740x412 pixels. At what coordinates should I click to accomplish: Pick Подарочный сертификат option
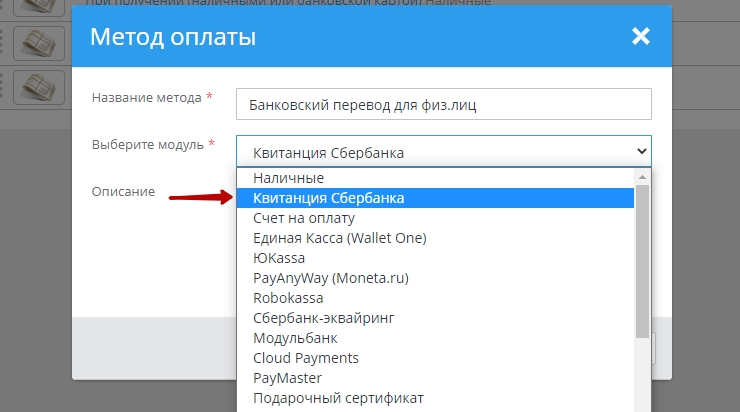coord(338,398)
